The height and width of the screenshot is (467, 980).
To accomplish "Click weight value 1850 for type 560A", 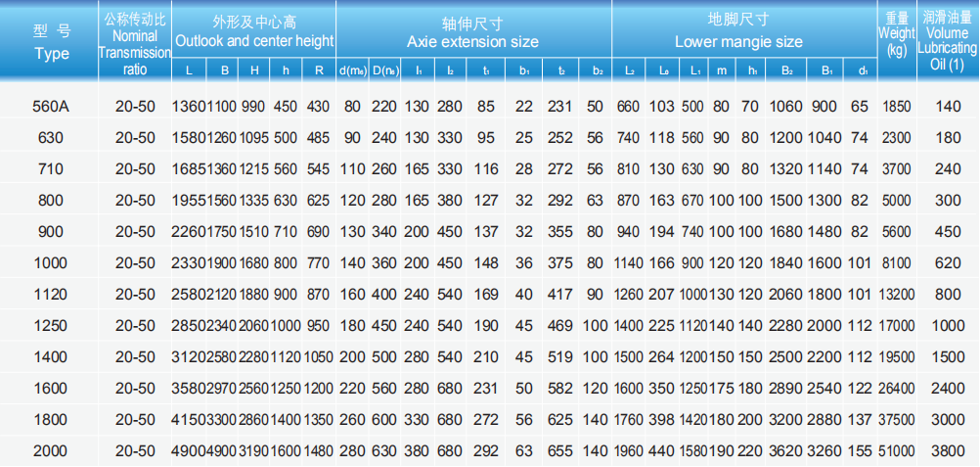I will tap(897, 106).
